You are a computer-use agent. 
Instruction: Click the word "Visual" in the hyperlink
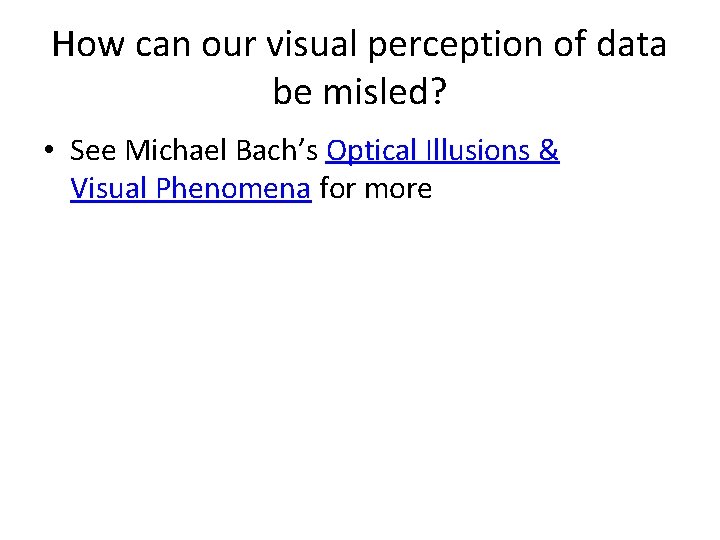pyautogui.click(x=108, y=187)
